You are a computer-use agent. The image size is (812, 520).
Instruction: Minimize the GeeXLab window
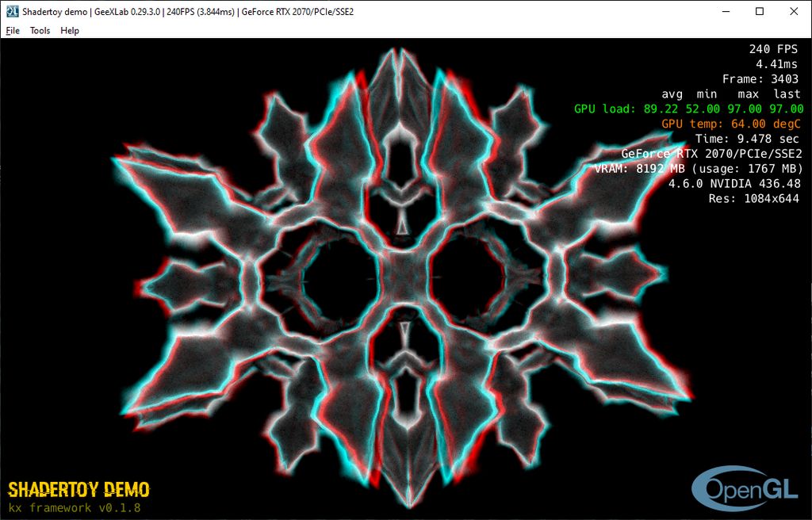pyautogui.click(x=726, y=11)
